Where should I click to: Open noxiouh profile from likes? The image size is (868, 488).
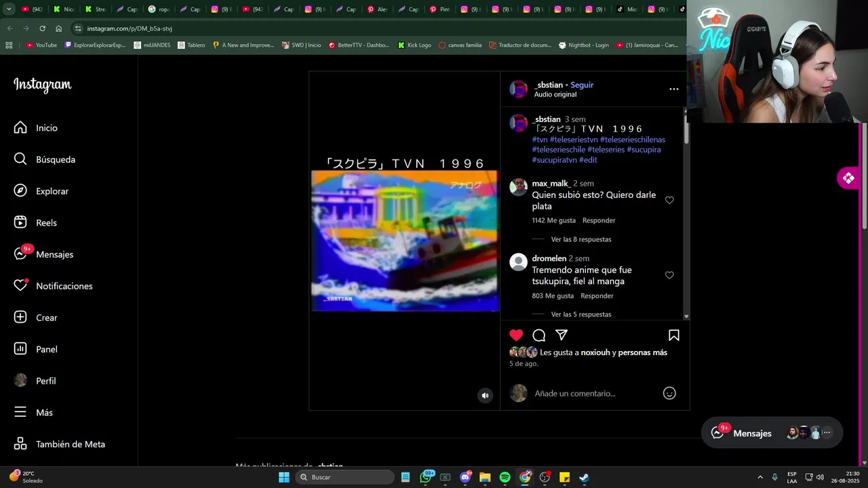point(595,352)
